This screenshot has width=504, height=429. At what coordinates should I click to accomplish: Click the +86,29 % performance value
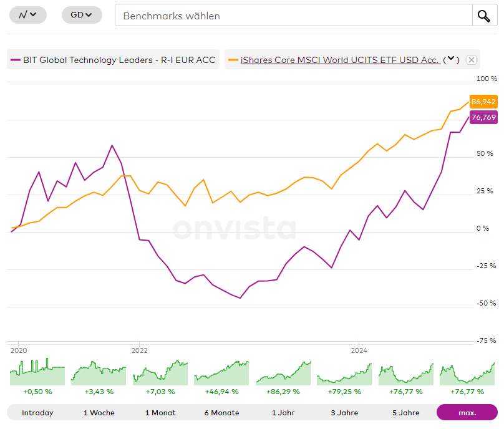tap(283, 392)
